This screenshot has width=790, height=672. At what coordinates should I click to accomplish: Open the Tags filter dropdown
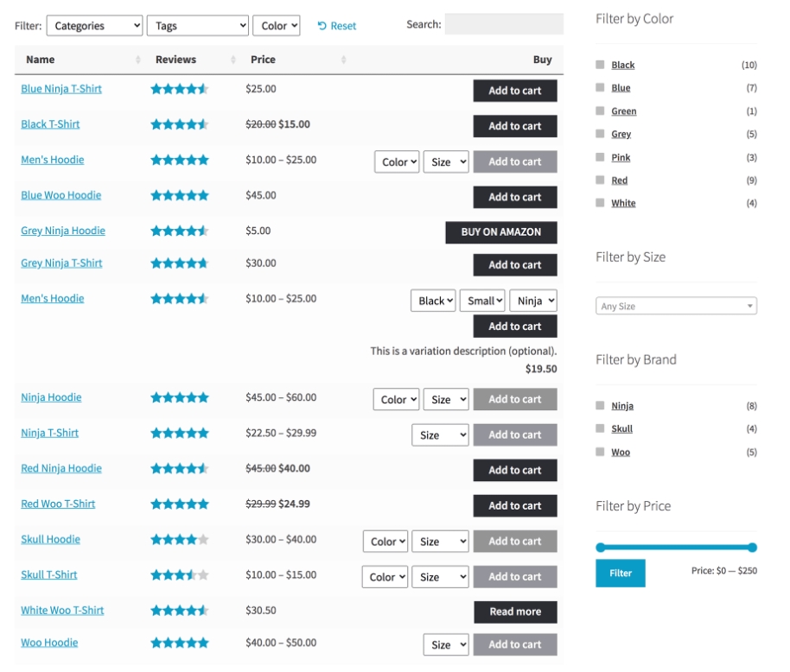(197, 26)
